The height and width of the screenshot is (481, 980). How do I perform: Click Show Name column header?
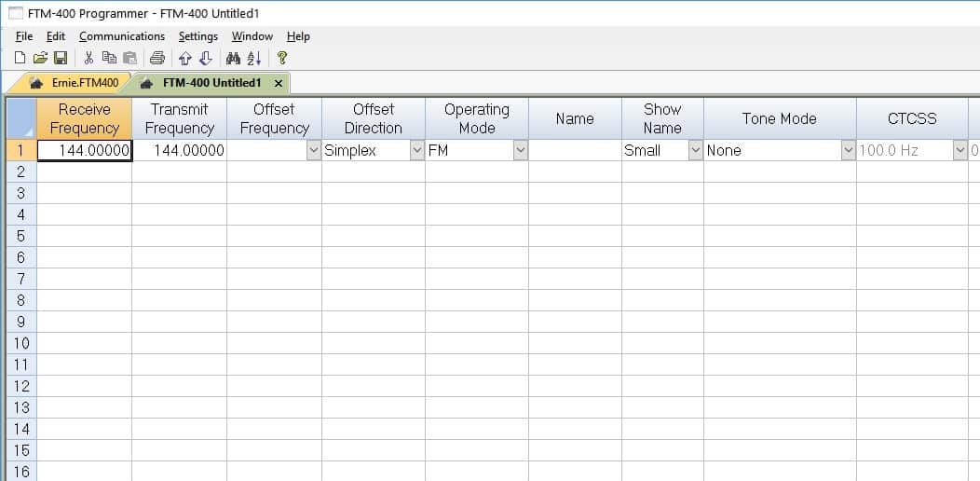(662, 118)
